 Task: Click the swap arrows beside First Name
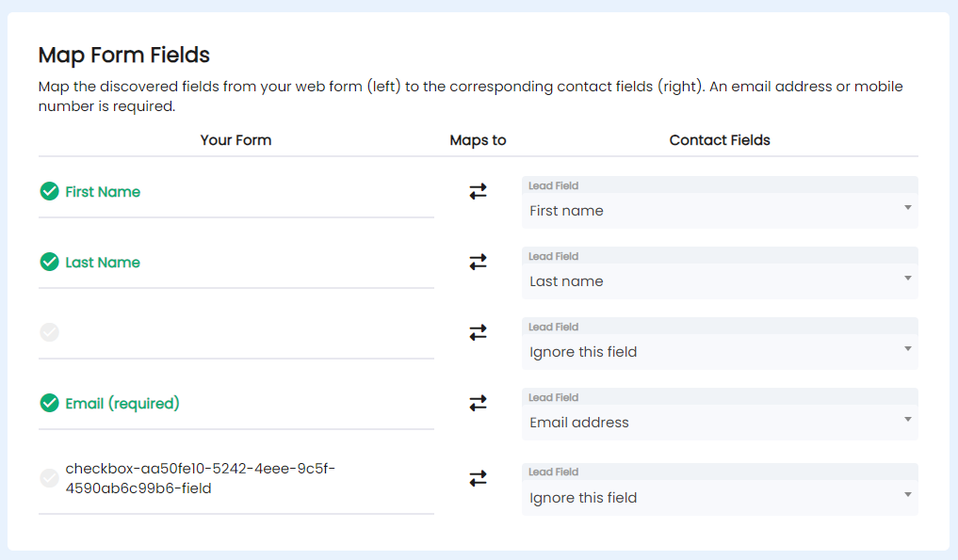(478, 192)
